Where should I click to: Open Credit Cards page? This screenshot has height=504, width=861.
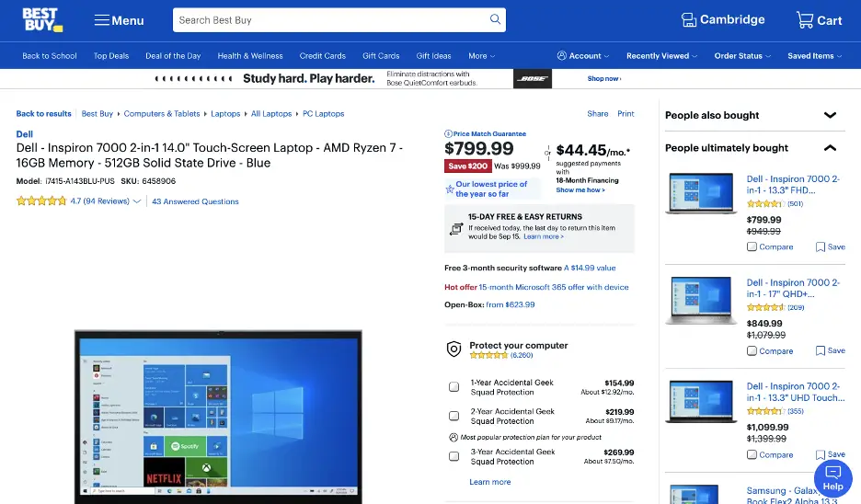point(322,56)
